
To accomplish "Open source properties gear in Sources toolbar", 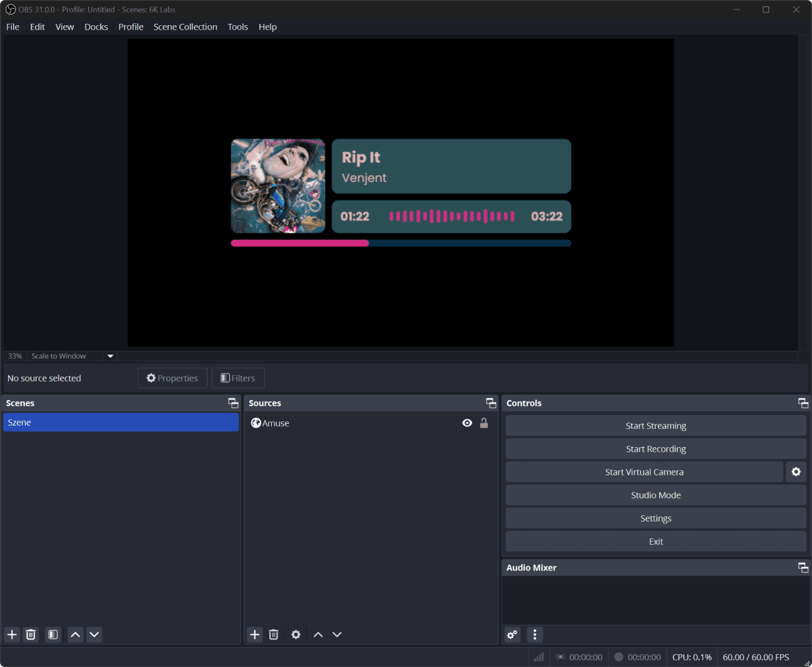I will coord(296,634).
